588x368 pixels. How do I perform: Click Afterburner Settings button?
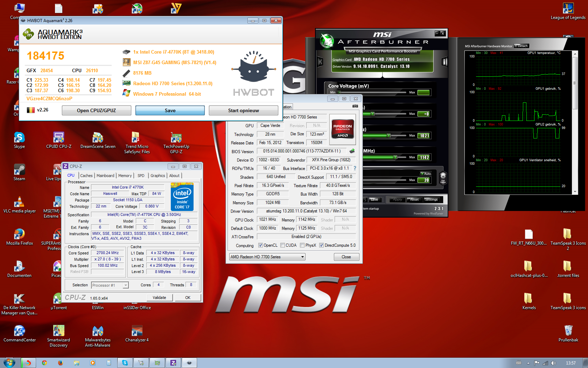click(x=431, y=199)
